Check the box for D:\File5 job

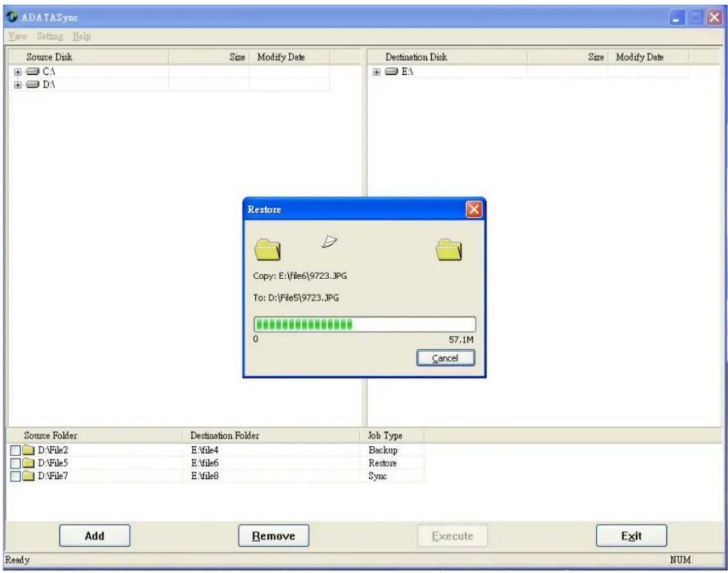pos(16,463)
